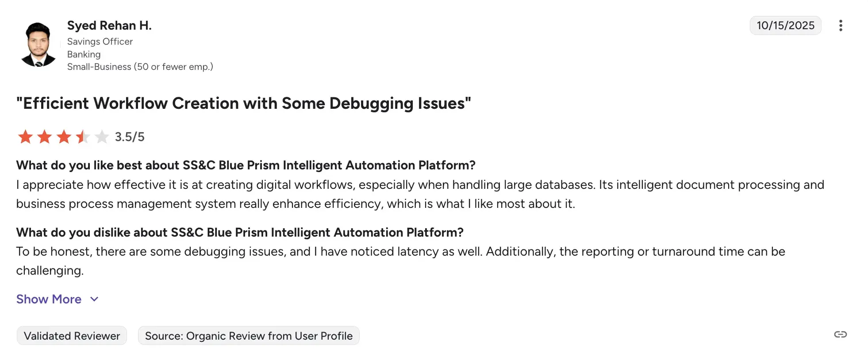Open Syed Rehan H.'s profile photo
This screenshot has height=360, width=868.
(x=38, y=45)
